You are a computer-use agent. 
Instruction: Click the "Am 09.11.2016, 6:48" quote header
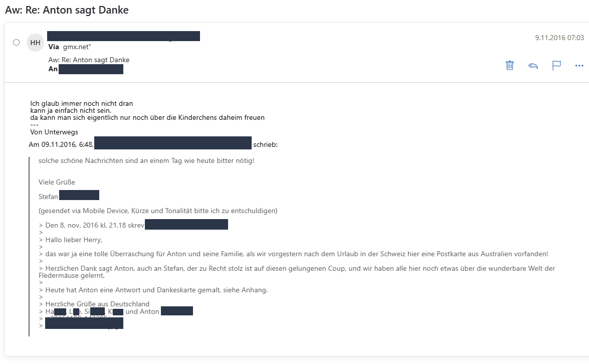click(x=61, y=144)
